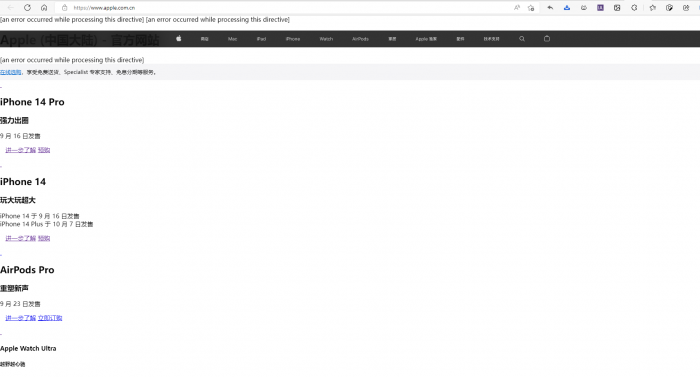Reload the page with the refresh icon
The height and width of the screenshot is (377, 700).
(27, 8)
